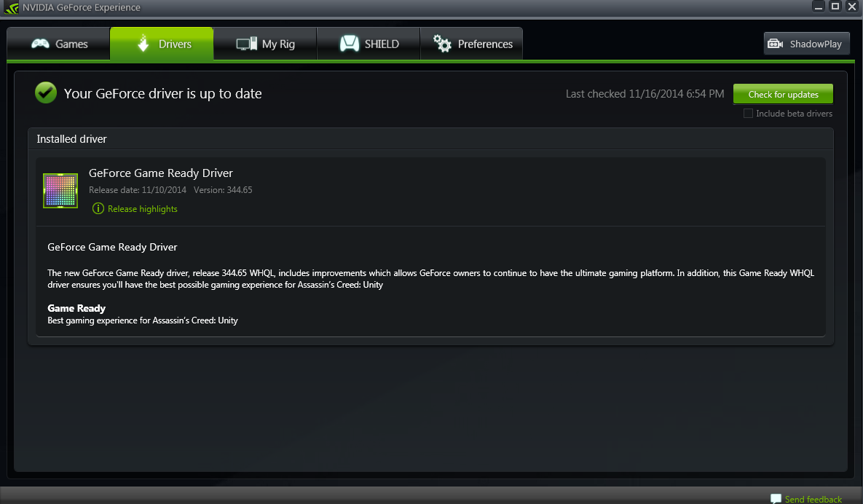The image size is (863, 504).
Task: Select the SHIELD tab
Action: pyautogui.click(x=369, y=44)
